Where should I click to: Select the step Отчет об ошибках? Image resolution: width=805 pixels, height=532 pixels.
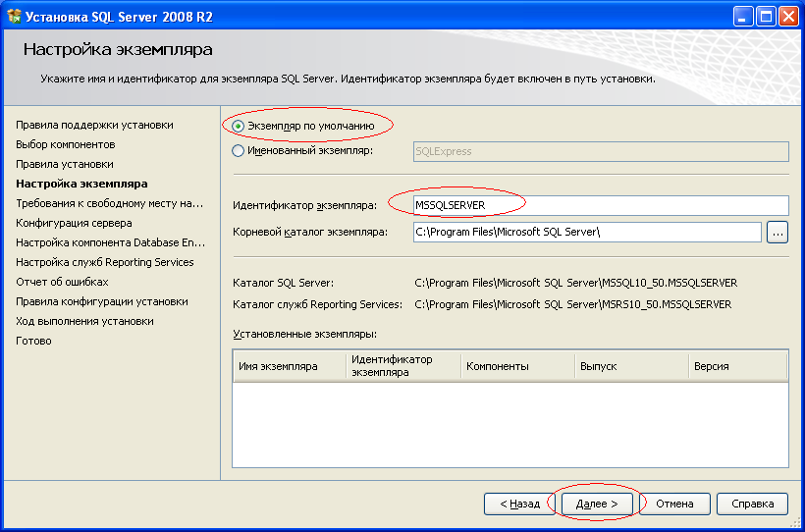(62, 282)
